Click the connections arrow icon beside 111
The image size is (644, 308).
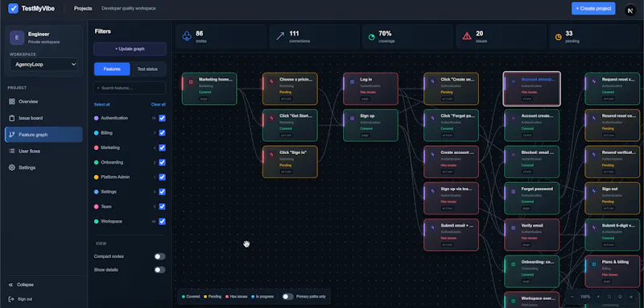[x=280, y=36]
